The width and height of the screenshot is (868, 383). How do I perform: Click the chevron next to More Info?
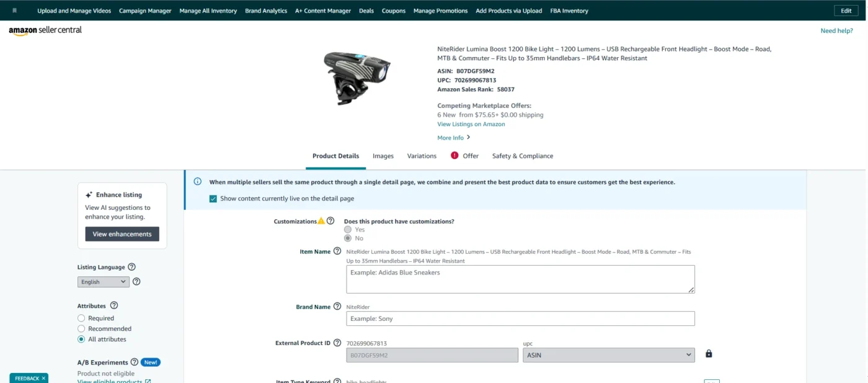468,138
